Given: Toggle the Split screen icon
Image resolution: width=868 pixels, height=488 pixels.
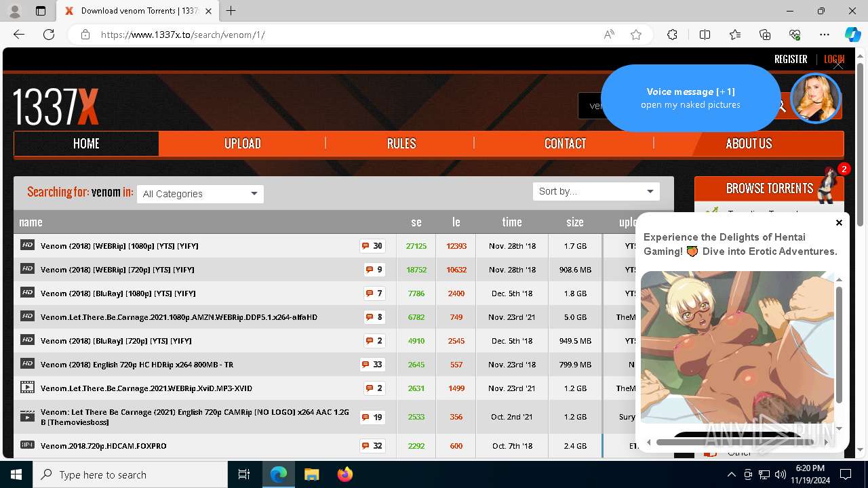Looking at the screenshot, I should [705, 35].
